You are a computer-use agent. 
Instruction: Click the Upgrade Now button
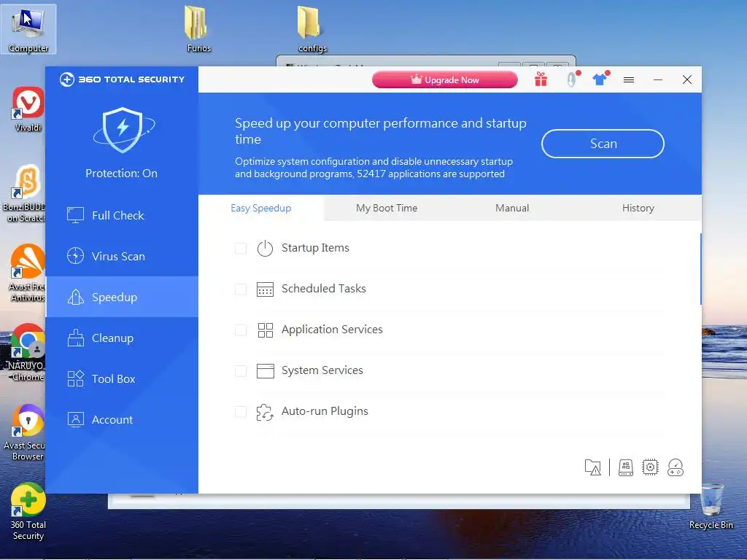[x=444, y=79]
